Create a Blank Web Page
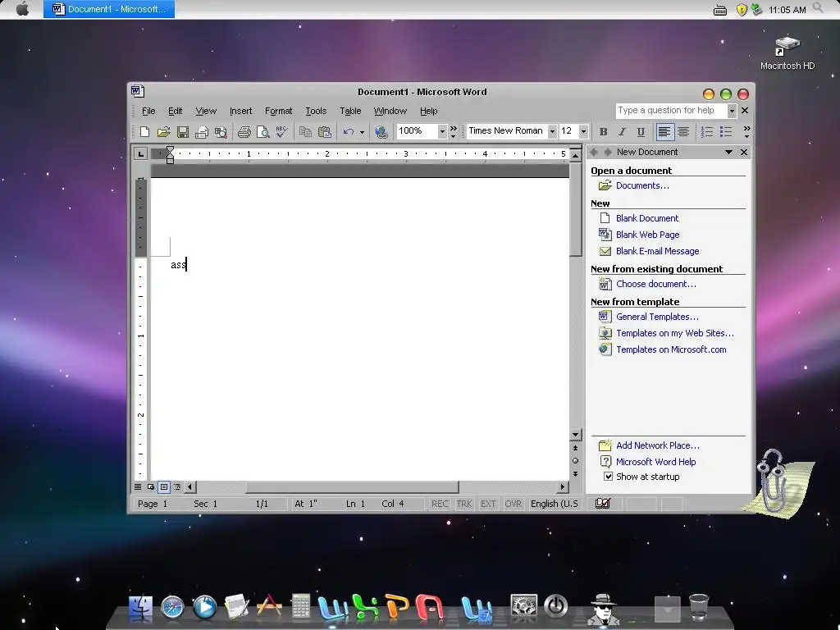This screenshot has height=630, width=840. pyautogui.click(x=648, y=235)
